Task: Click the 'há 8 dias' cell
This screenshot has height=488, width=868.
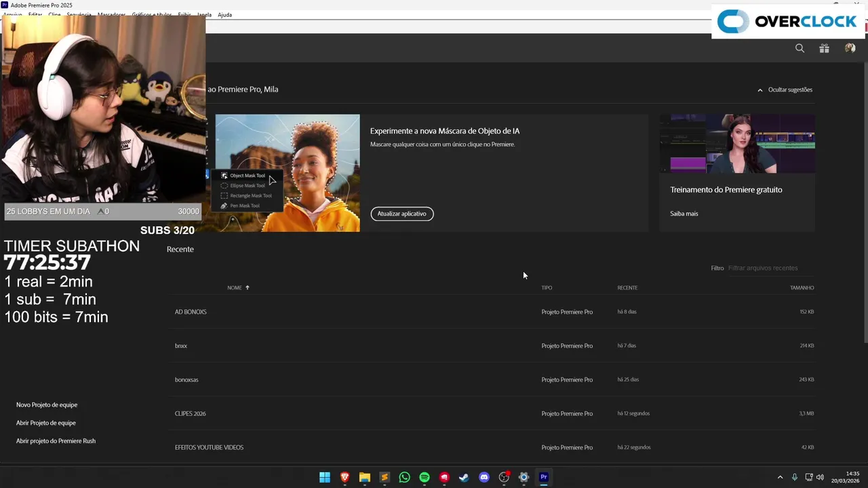Action: pyautogui.click(x=627, y=312)
